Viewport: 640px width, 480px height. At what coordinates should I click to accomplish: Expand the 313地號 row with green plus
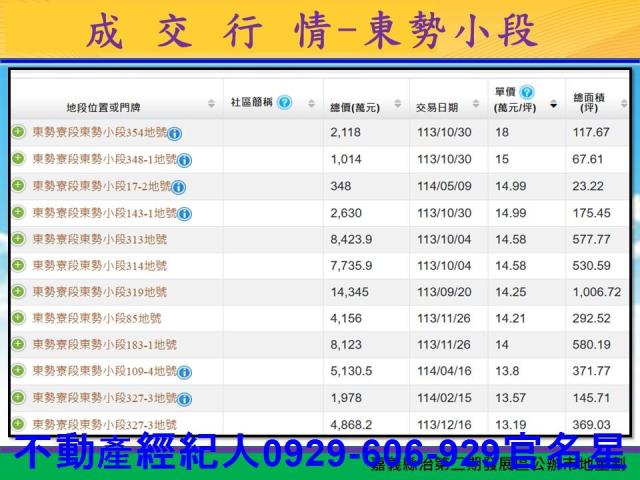pos(18,239)
